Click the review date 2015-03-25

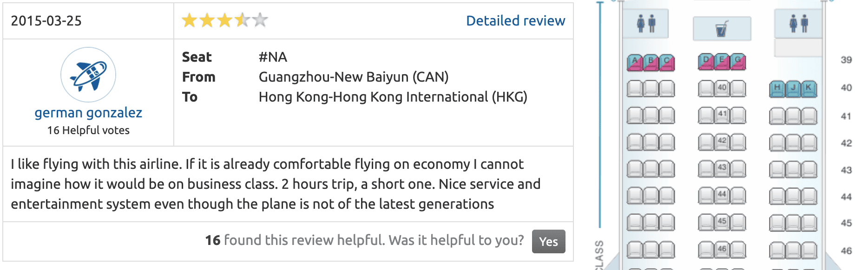[x=46, y=21]
